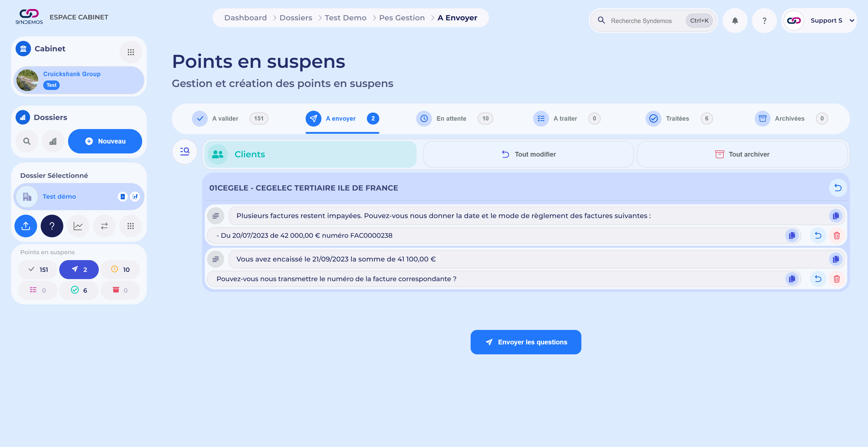The image size is (868, 447).
Task: Toggle the sidebar validate counter 151
Action: (38, 269)
